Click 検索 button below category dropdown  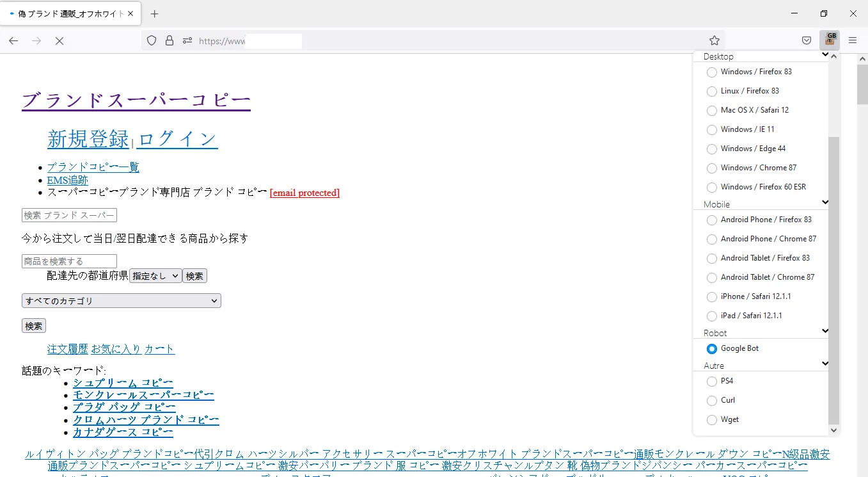(34, 326)
